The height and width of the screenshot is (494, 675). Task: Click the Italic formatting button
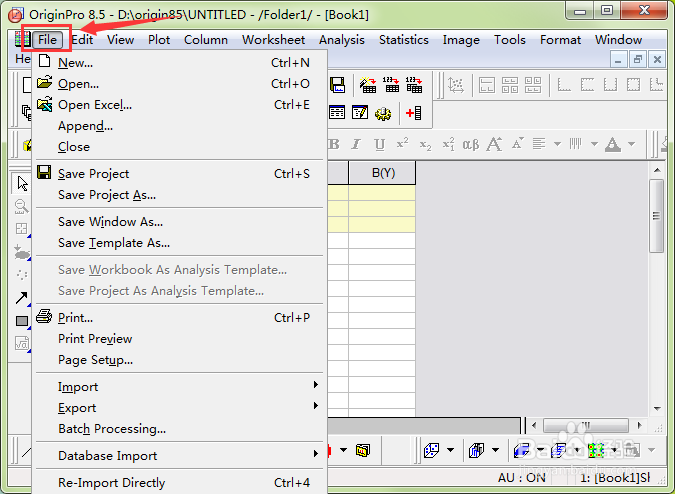[x=356, y=144]
